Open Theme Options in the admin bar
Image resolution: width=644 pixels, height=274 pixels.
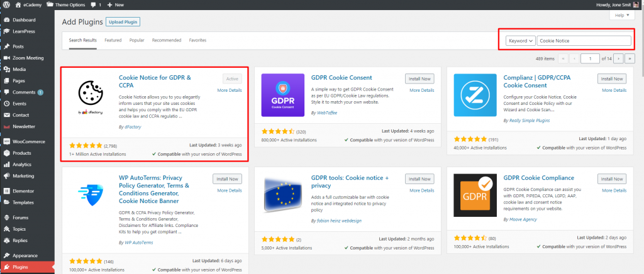coord(68,4)
